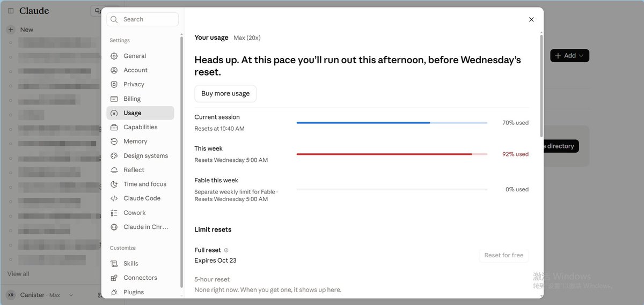Viewport: 644px width, 305px height.
Task: Switch to Privacy settings
Action: pos(140,84)
